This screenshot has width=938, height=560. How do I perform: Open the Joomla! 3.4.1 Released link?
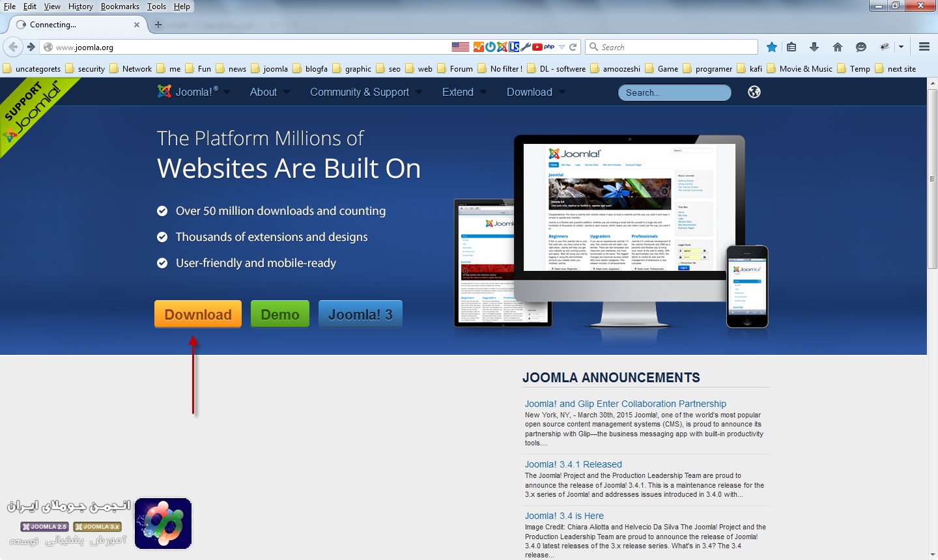tap(573, 464)
